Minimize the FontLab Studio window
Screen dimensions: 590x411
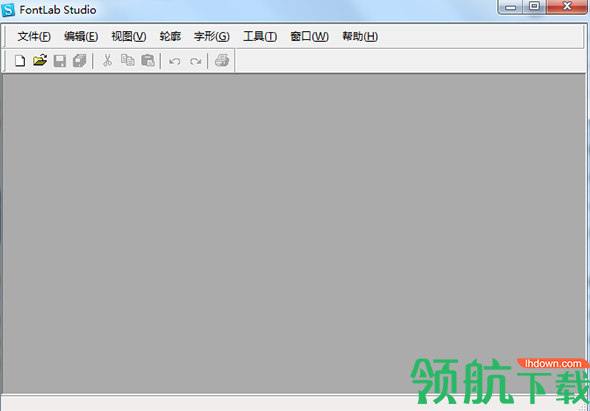510,7
